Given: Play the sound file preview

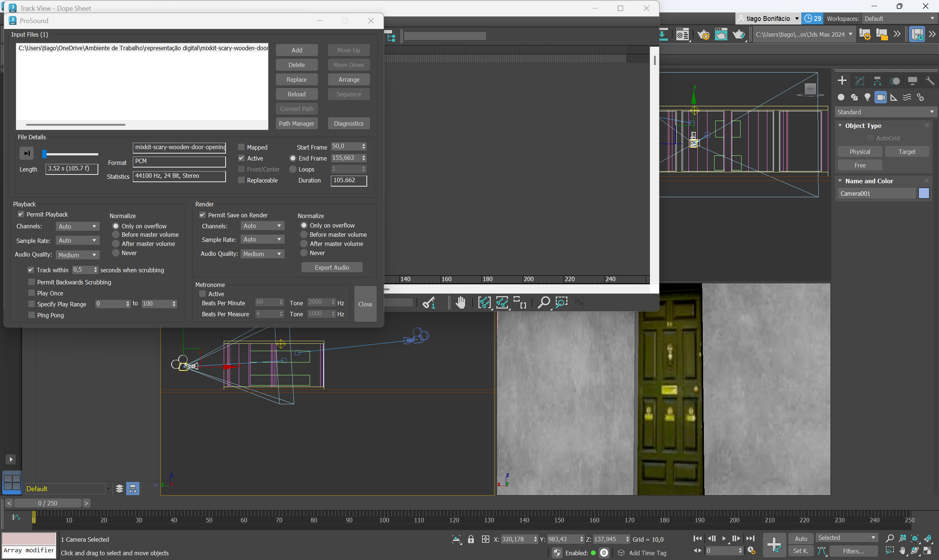Looking at the screenshot, I should tap(26, 153).
